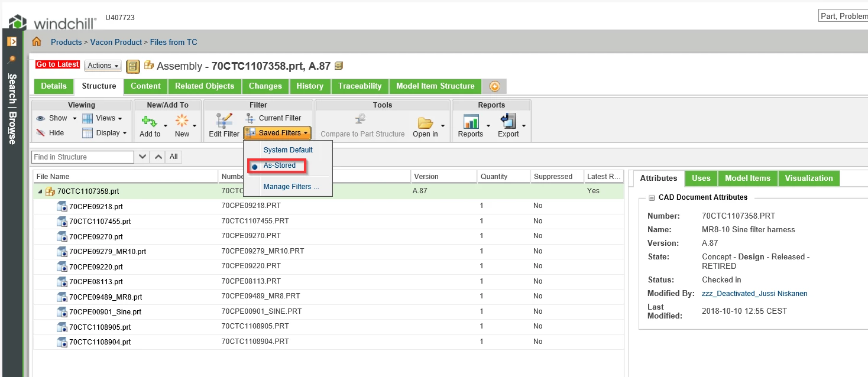Select the 70CTC1107455.prt row
Image resolution: width=868 pixels, height=377 pixels.
(328, 221)
